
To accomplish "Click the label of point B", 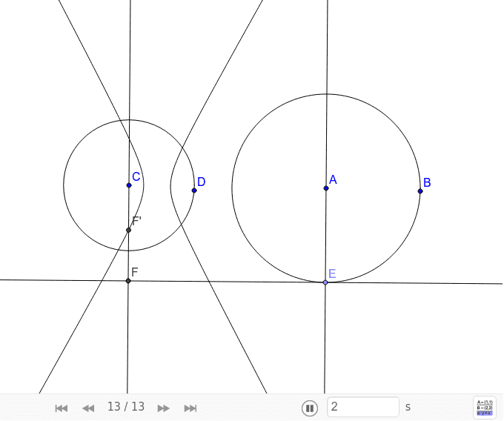I will (x=427, y=182).
